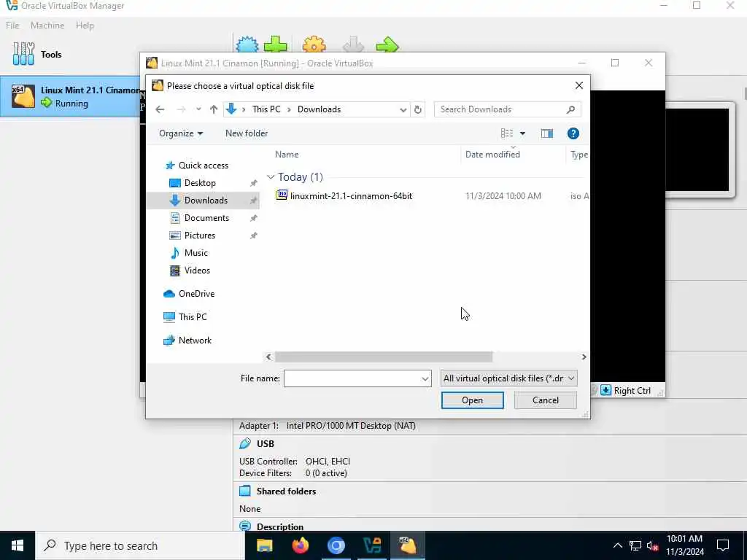Click the green Show arrow icon in toolbar
Screen dimensions: 747x560
(387, 44)
